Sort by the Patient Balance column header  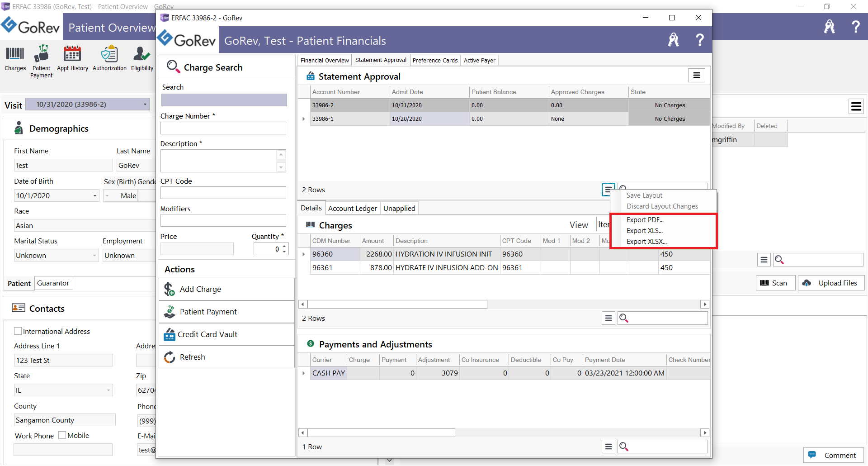(509, 92)
